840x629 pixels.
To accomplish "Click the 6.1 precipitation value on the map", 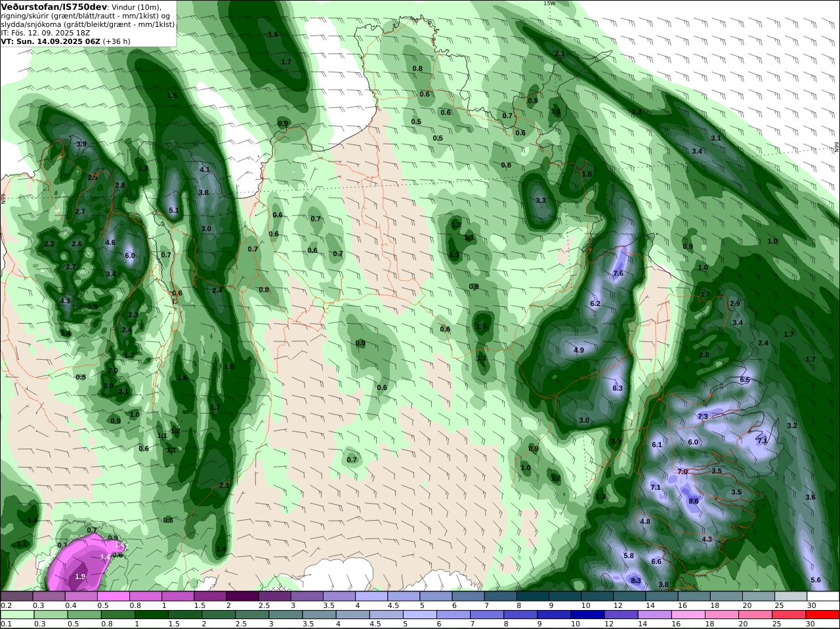I will [657, 445].
